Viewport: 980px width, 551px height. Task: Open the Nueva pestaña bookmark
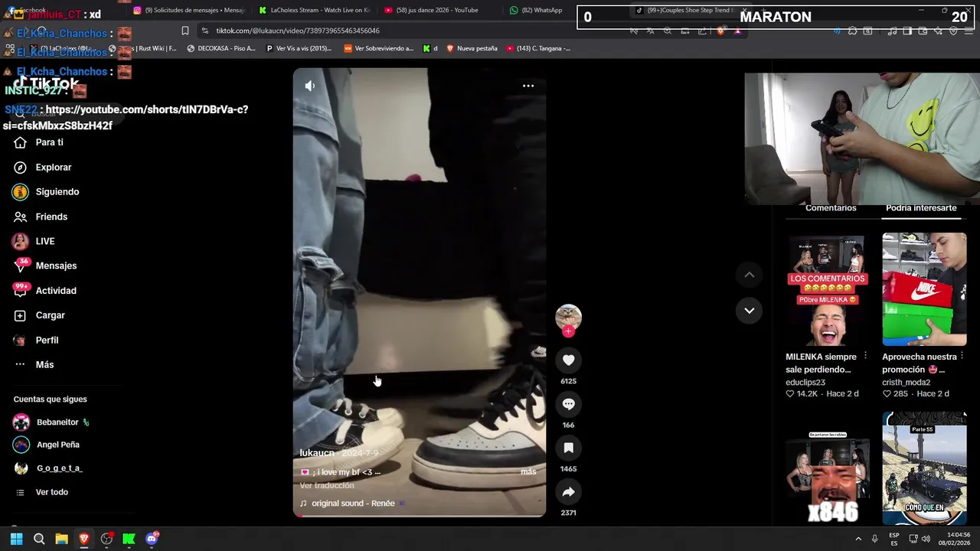tap(472, 48)
